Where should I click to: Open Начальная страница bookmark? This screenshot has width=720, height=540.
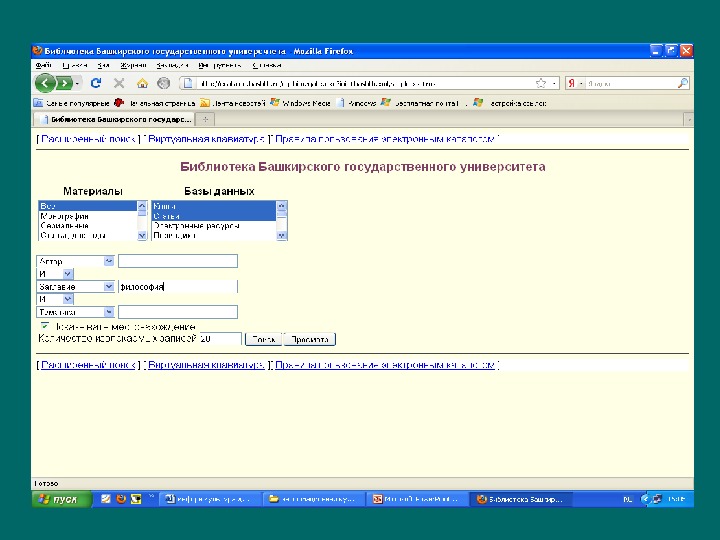(155, 103)
